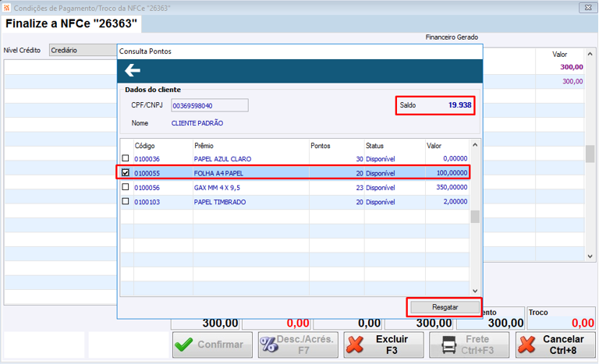The width and height of the screenshot is (599, 364).
Task: Click scroll up arrow in Financeiro Gerado list
Action: tap(590, 55)
